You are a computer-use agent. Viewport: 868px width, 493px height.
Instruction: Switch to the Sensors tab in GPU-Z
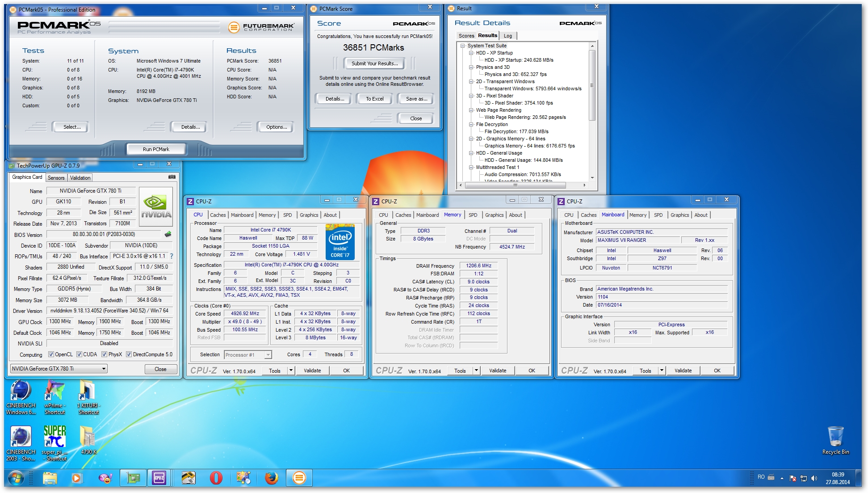(56, 178)
